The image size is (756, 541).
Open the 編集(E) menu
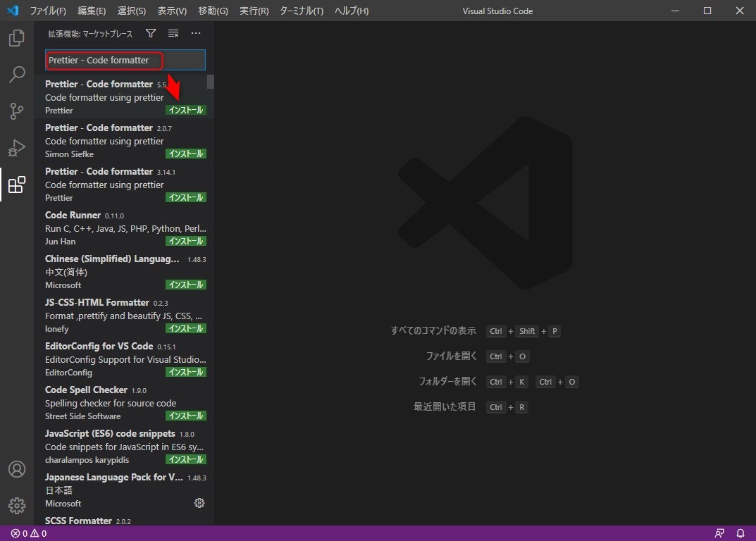point(92,11)
